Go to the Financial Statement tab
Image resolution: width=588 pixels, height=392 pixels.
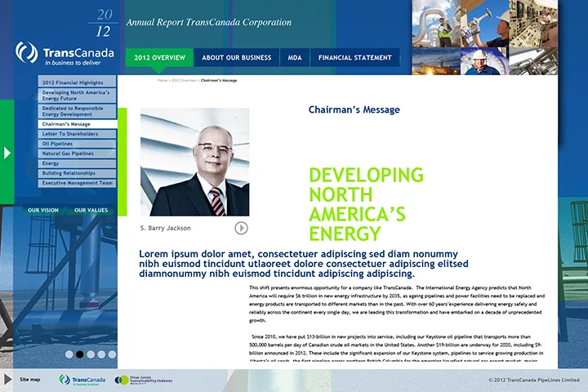354,57
